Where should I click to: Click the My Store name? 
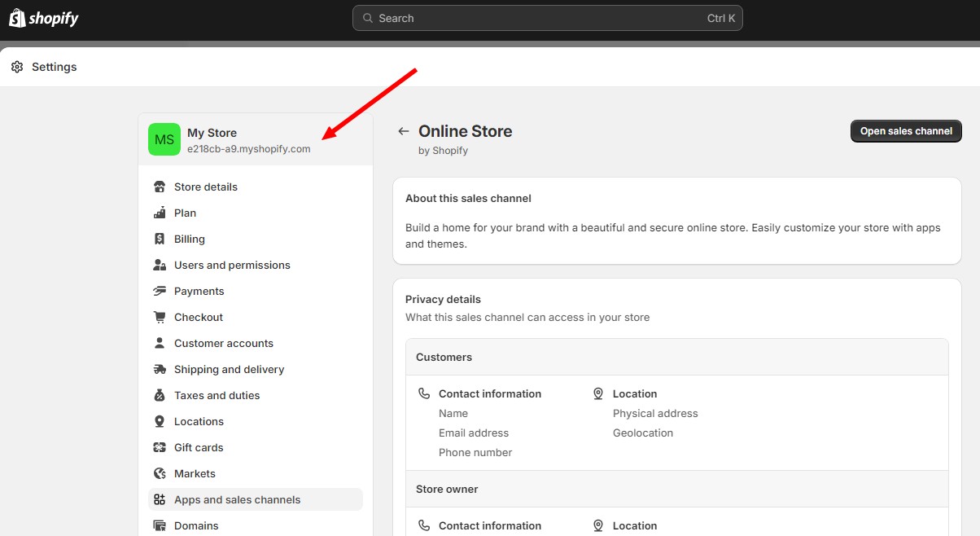(212, 133)
